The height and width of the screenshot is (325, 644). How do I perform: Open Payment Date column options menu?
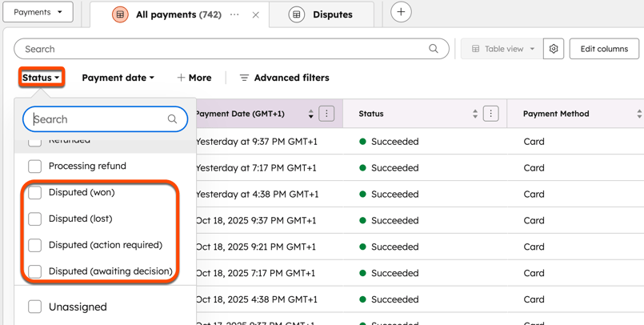coord(326,114)
